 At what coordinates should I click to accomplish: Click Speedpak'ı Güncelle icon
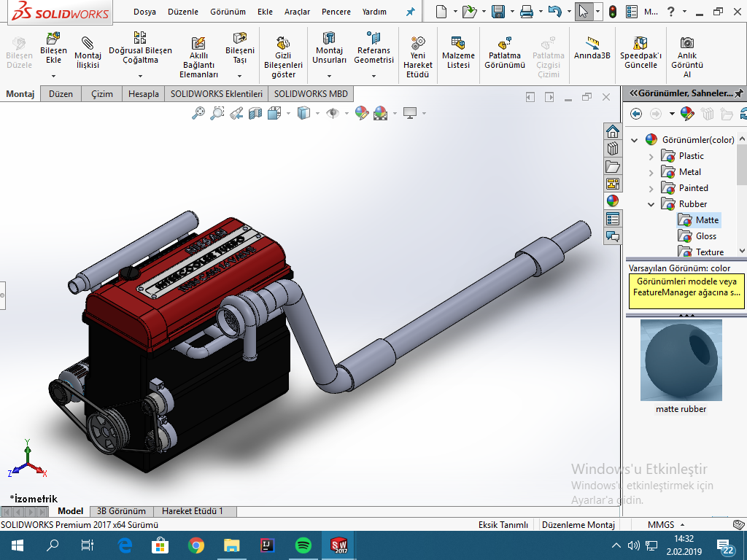tap(640, 43)
